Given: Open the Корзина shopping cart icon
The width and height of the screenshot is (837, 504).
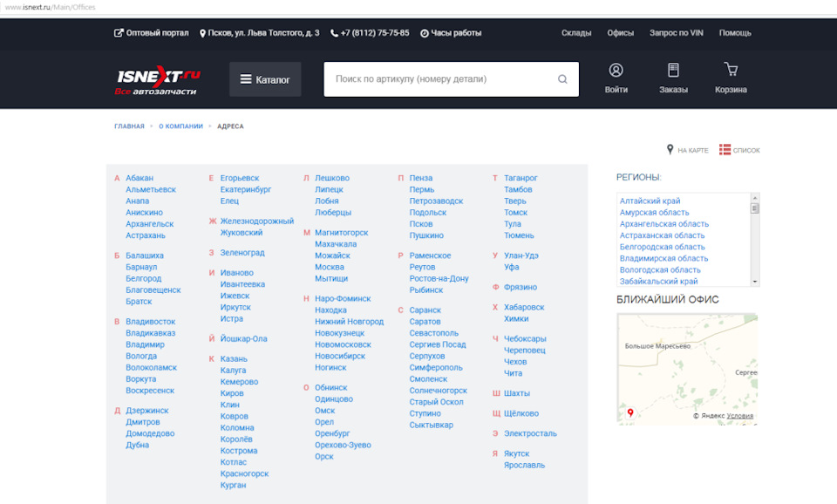Looking at the screenshot, I should [x=731, y=71].
